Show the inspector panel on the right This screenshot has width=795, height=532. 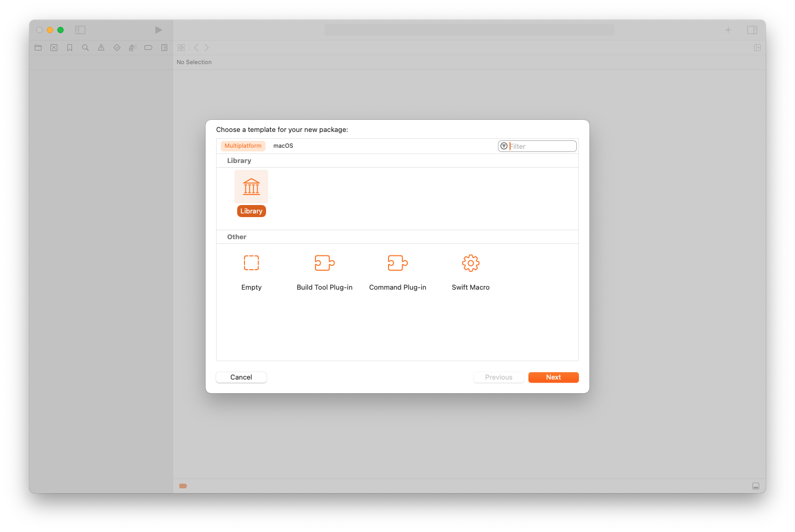point(752,30)
